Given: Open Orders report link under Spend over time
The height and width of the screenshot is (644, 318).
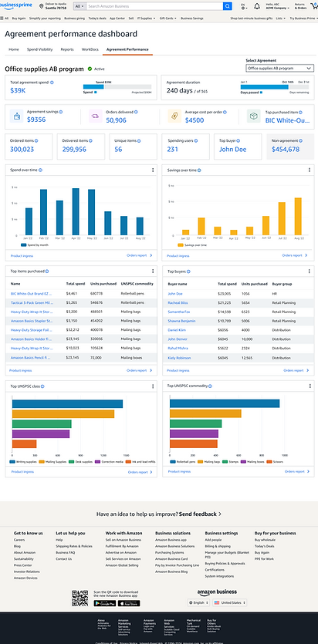Looking at the screenshot, I should 139,255.
